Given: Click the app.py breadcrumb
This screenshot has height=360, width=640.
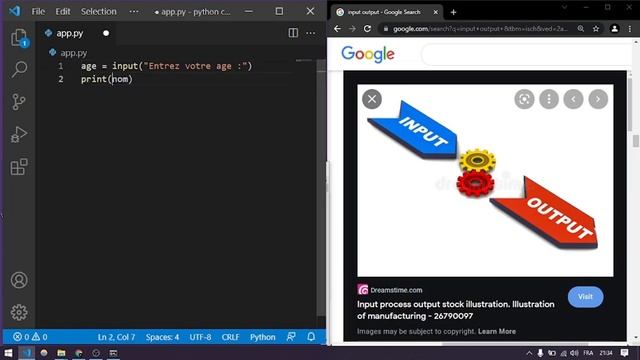Looking at the screenshot, I should tap(69, 53).
